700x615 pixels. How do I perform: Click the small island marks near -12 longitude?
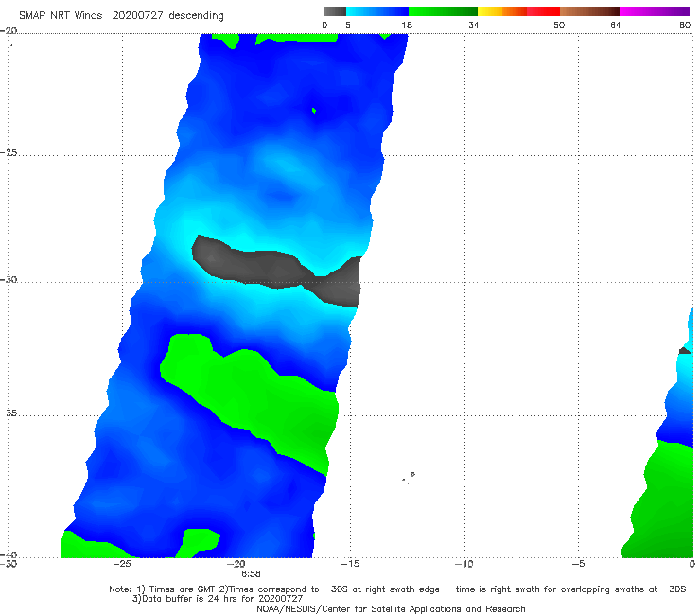[x=409, y=478]
